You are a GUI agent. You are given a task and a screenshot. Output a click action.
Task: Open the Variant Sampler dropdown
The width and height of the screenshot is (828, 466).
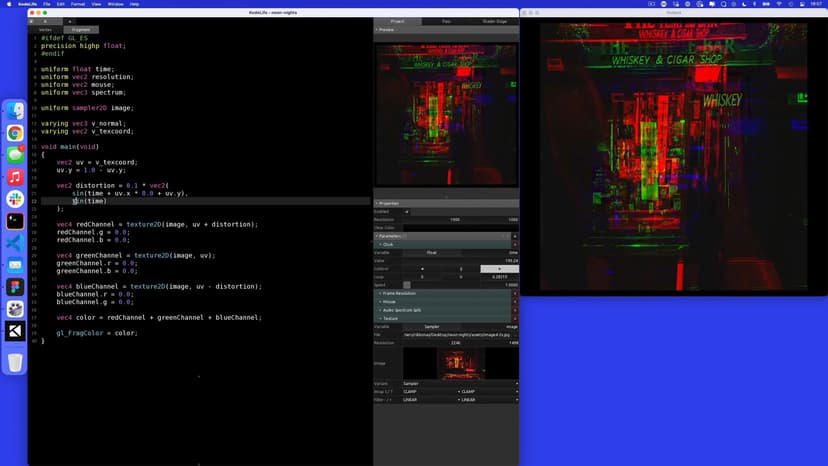(459, 383)
